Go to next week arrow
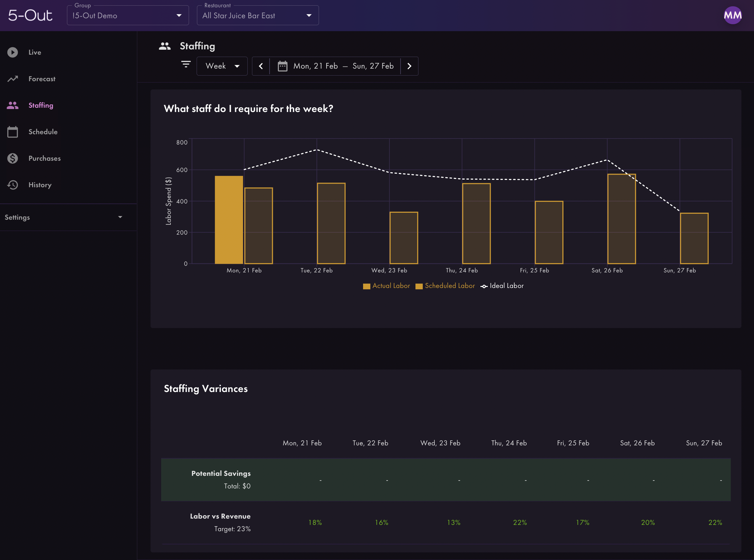Screen dimensions: 754x560 click(409, 66)
